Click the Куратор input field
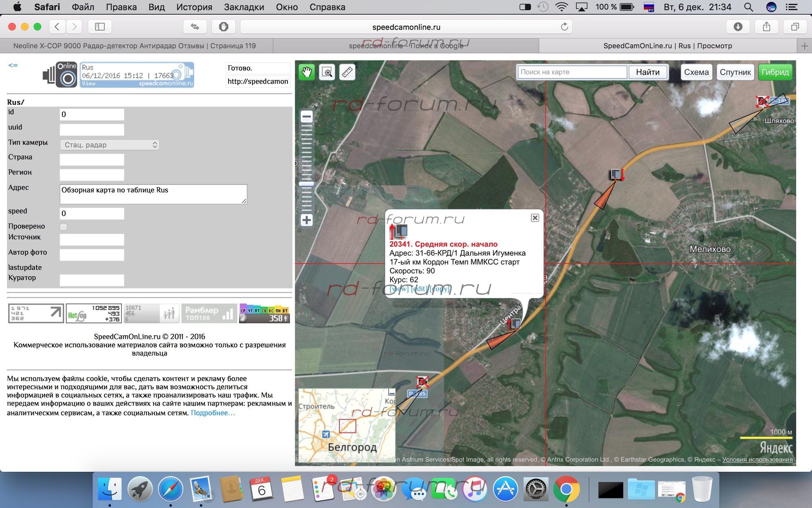 tap(92, 280)
